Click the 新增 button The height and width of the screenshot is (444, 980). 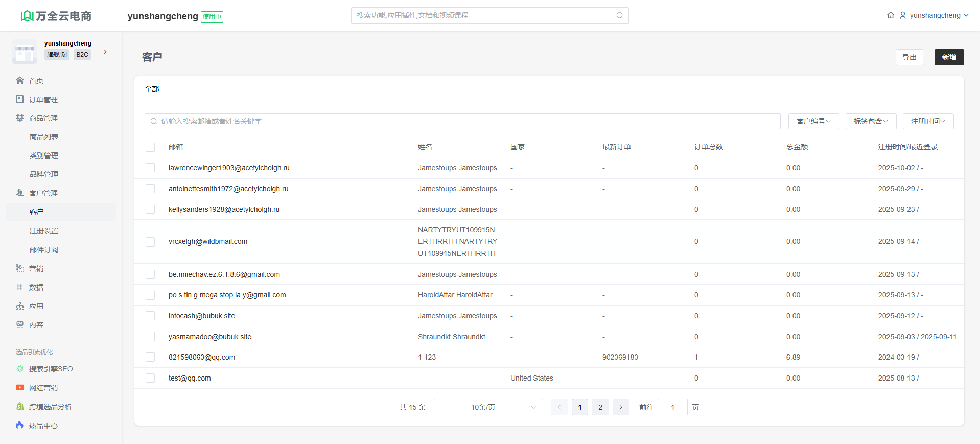pyautogui.click(x=949, y=57)
